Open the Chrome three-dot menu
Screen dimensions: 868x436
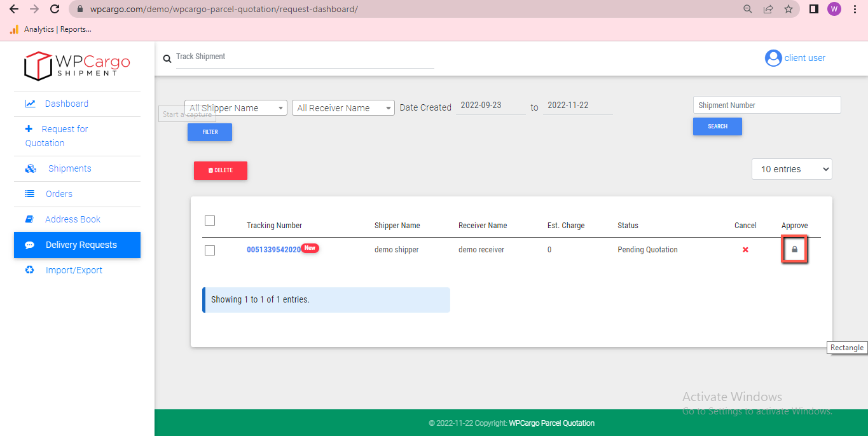(x=855, y=9)
